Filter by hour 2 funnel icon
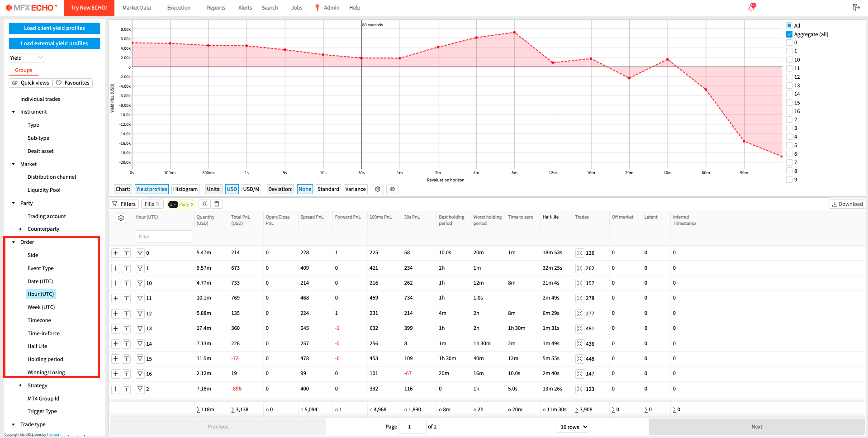The width and height of the screenshot is (868, 438). tap(140, 389)
